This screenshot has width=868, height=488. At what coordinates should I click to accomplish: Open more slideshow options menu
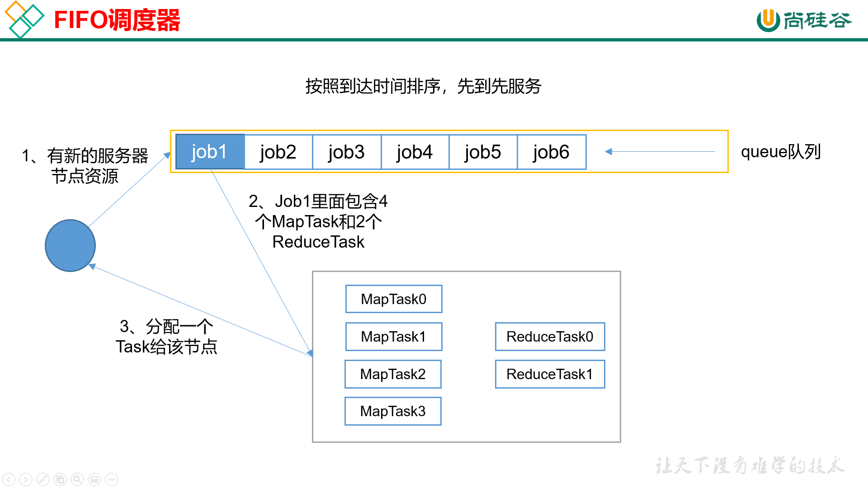click(112, 479)
